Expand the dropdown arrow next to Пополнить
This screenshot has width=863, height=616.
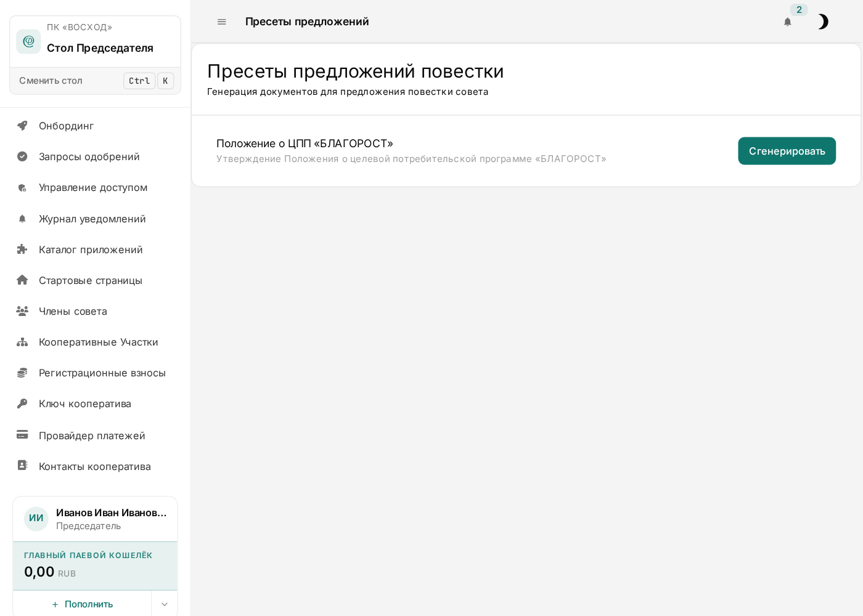click(165, 604)
